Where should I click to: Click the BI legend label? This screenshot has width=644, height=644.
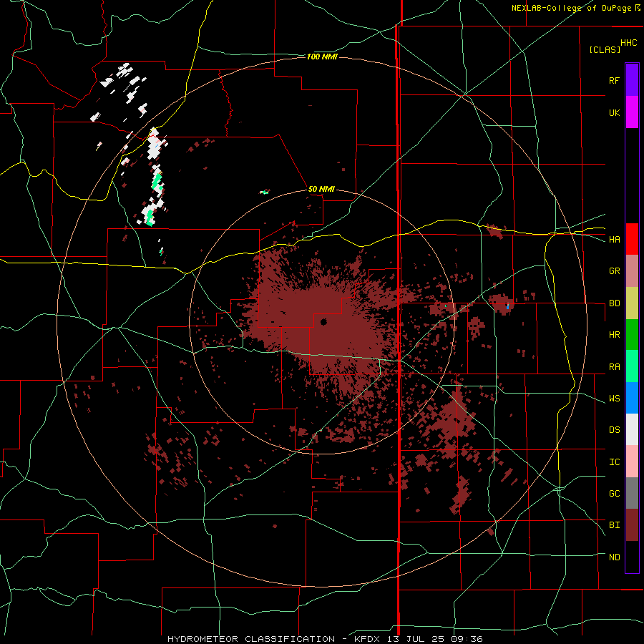(x=614, y=525)
